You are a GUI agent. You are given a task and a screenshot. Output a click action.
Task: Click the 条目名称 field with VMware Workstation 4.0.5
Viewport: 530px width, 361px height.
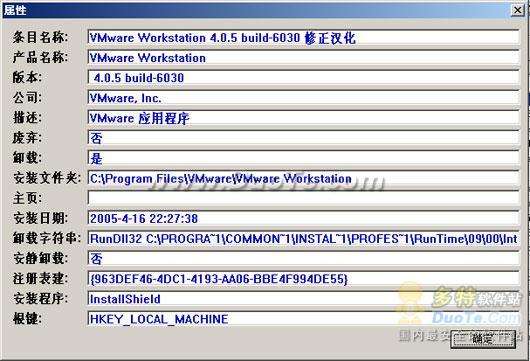(303, 38)
